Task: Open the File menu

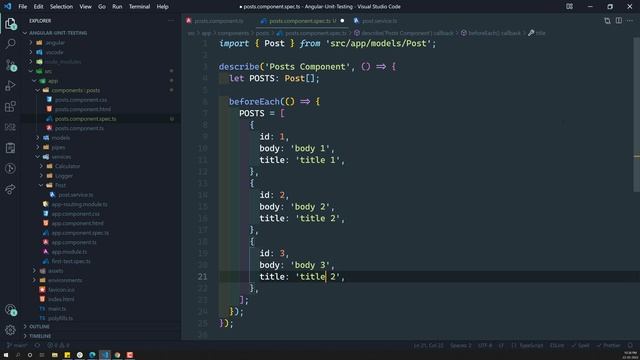Action: (22, 7)
